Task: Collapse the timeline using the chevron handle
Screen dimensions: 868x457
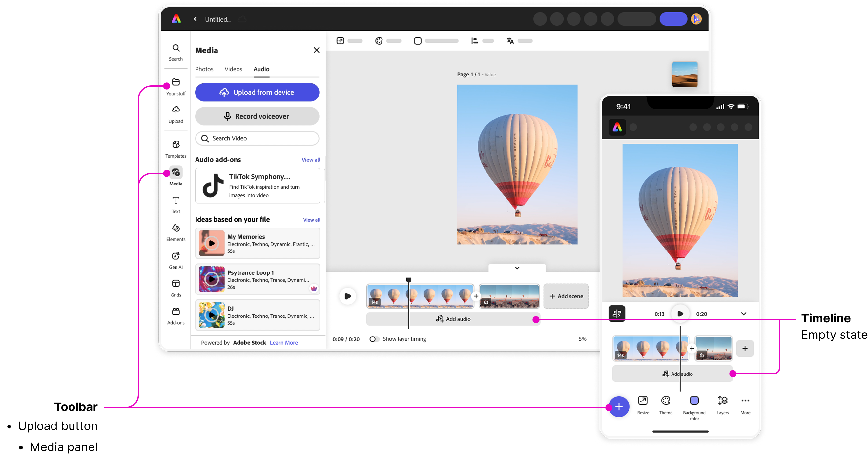Action: coord(517,268)
